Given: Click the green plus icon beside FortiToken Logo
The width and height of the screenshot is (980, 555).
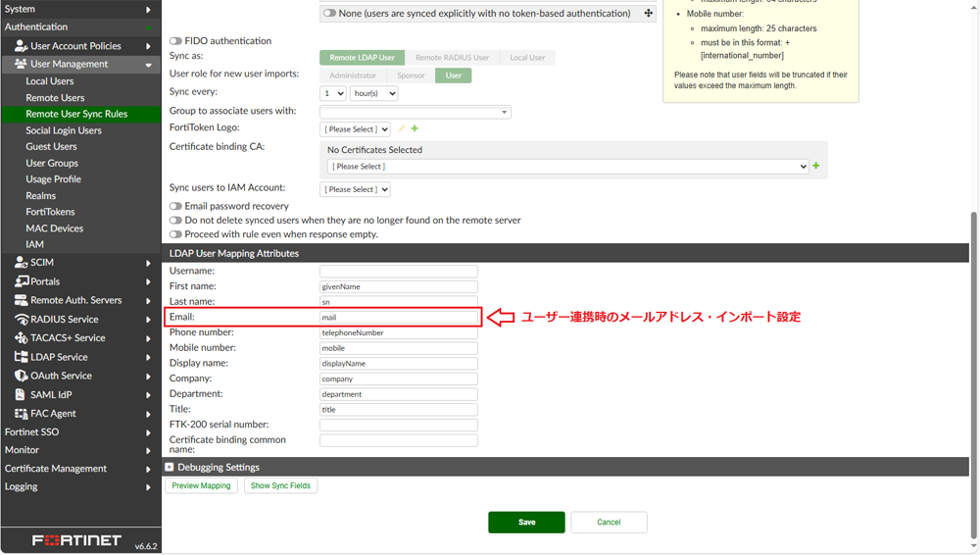Looking at the screenshot, I should (415, 128).
